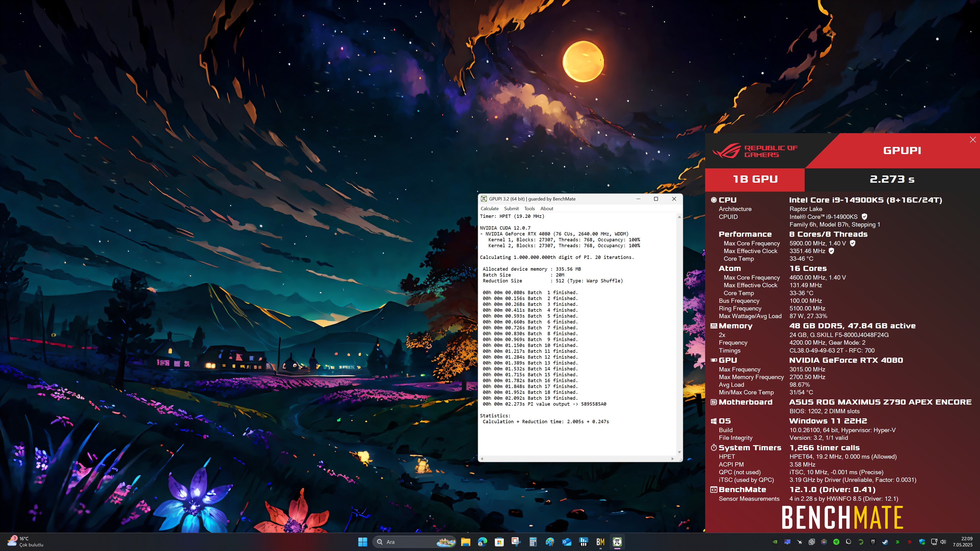Viewport: 980px width, 551px height.
Task: Open Epic Games tray icon
Action: click(873, 542)
